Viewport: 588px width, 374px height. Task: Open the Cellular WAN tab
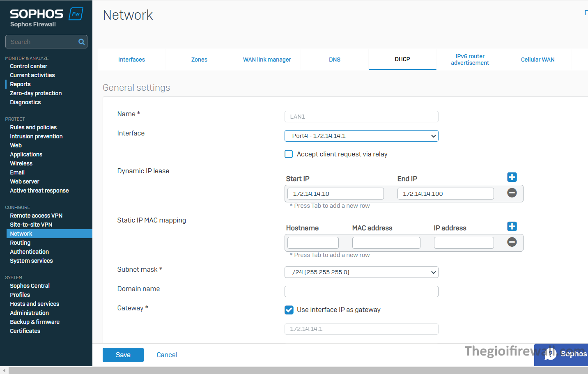coord(537,60)
